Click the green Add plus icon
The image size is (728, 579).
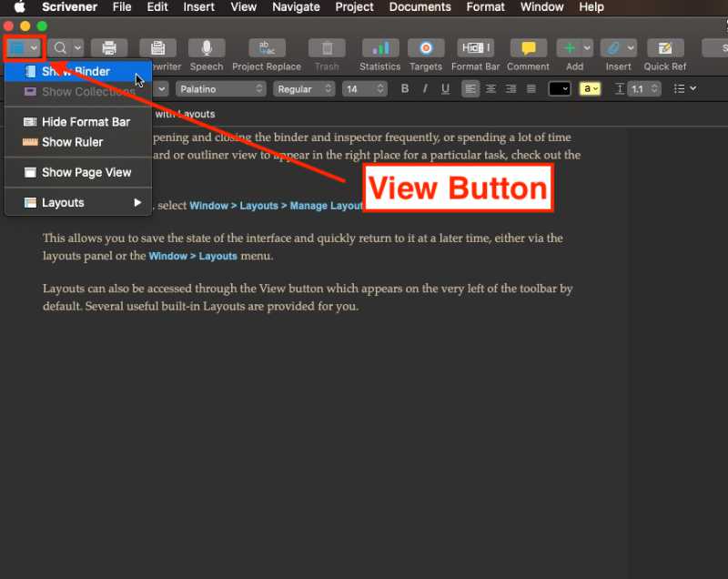click(x=570, y=48)
